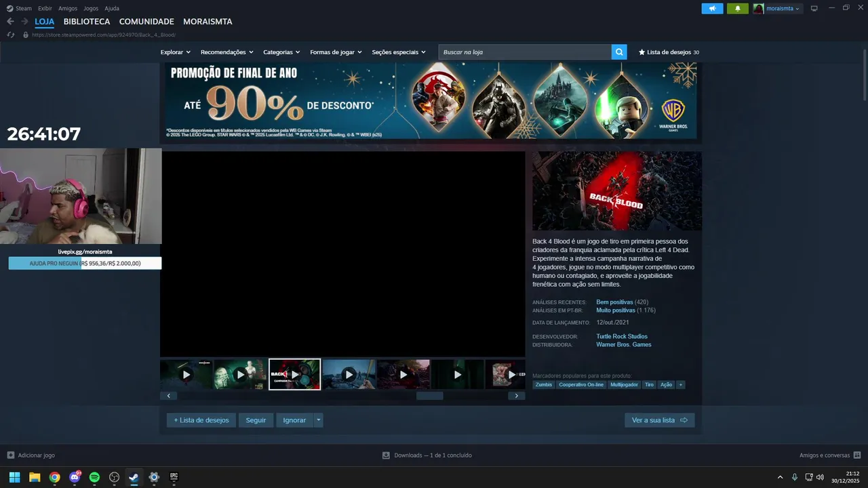Open the Jogos menu
The image size is (868, 488).
(91, 8)
